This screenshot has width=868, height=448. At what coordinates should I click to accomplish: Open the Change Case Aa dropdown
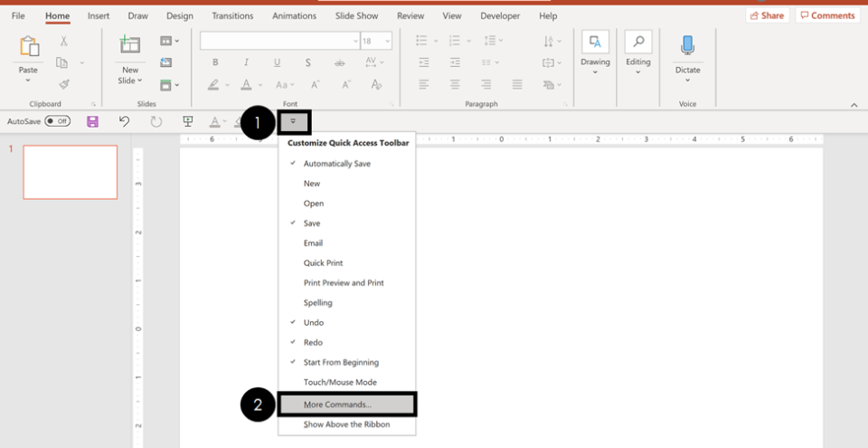(x=285, y=85)
